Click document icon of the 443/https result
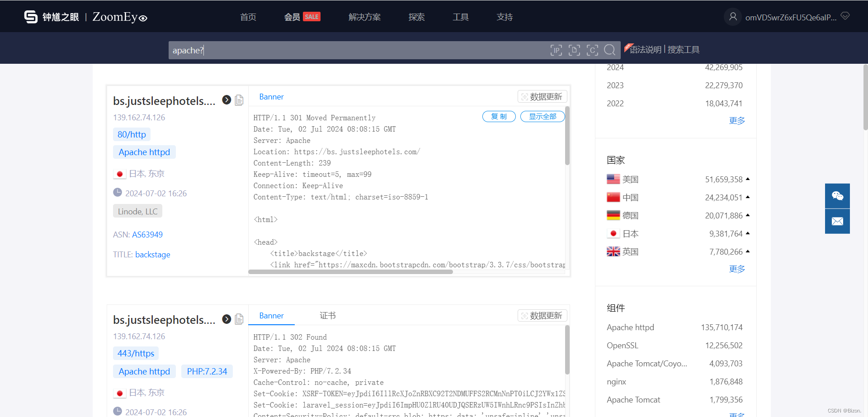Viewport: 868px width, 417px height. [x=239, y=319]
